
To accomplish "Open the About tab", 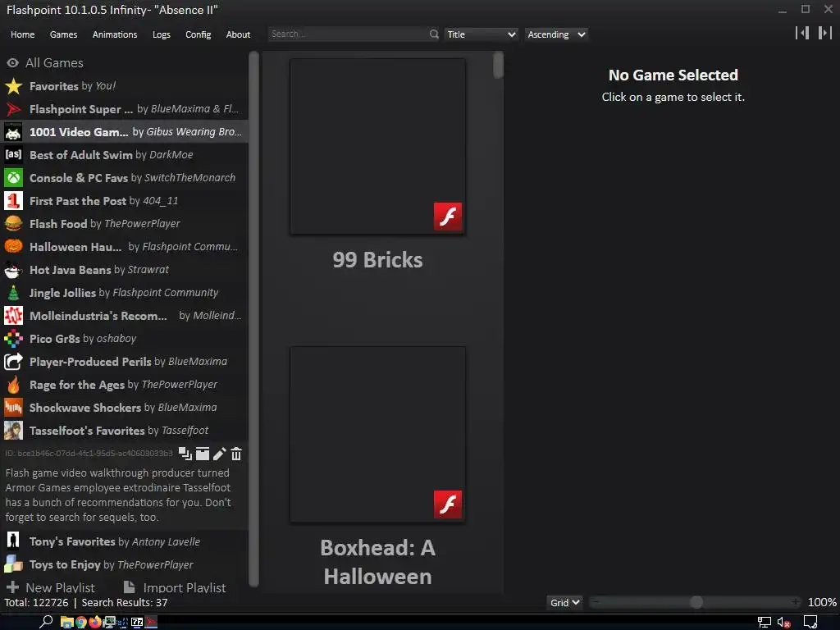I will [x=238, y=34].
